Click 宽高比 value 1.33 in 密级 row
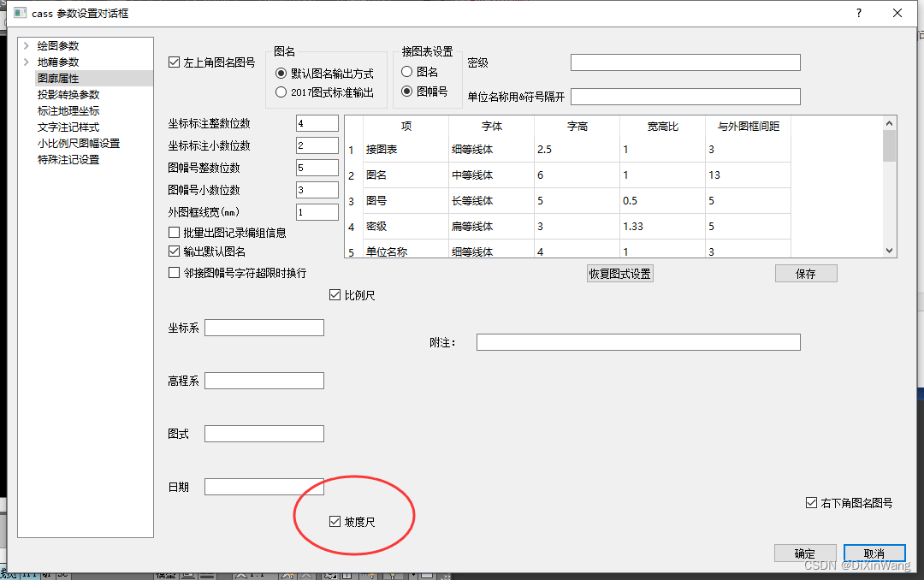The height and width of the screenshot is (580, 924). [x=662, y=227]
